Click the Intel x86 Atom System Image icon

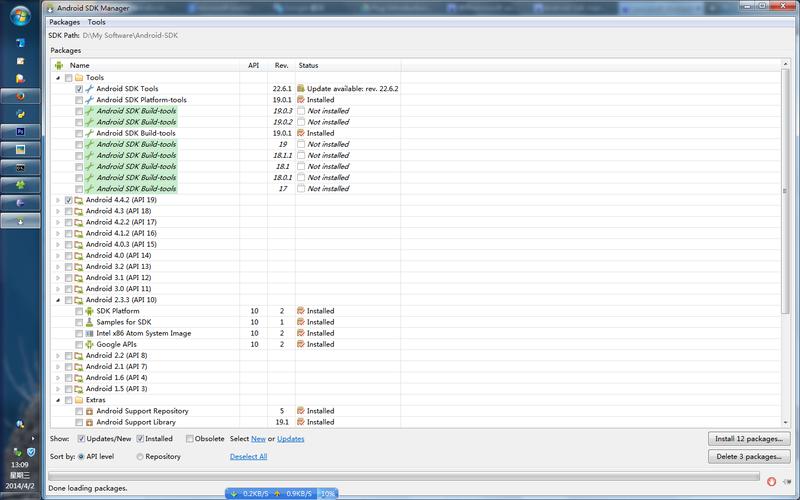(89, 333)
